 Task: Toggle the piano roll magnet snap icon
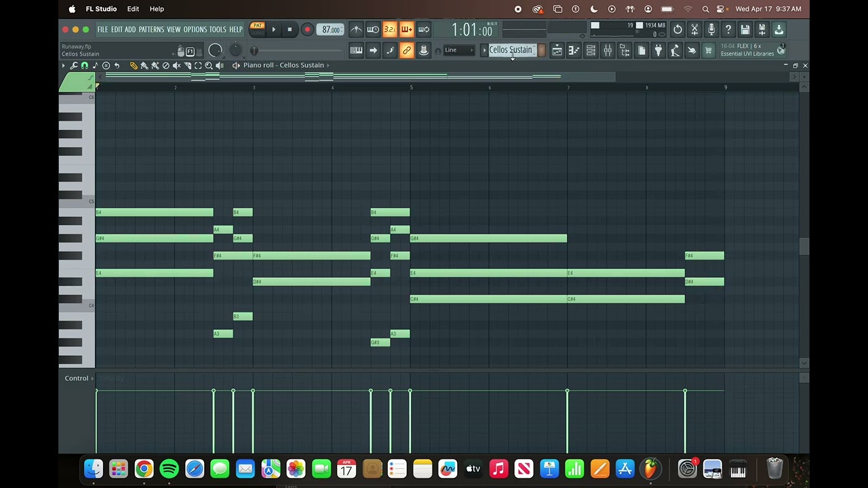(x=84, y=65)
